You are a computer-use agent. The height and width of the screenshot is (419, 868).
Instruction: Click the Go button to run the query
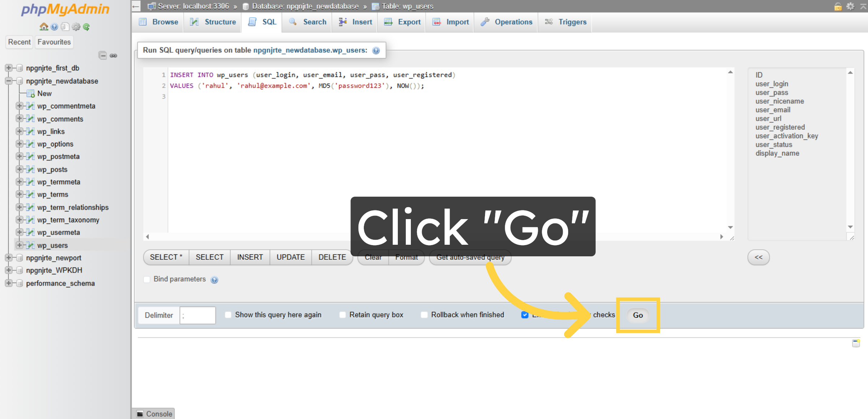click(x=638, y=315)
